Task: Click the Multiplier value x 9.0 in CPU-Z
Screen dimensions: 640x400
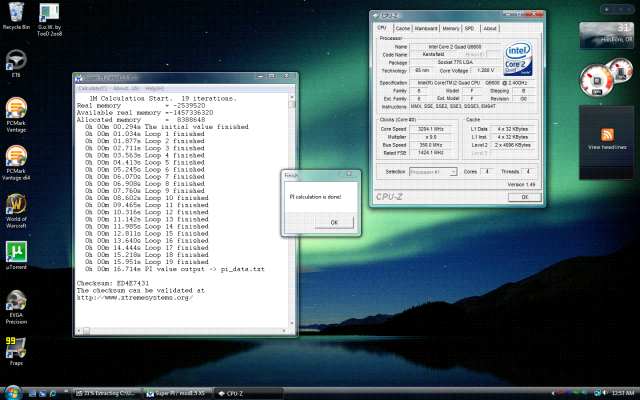Action: (x=431, y=137)
